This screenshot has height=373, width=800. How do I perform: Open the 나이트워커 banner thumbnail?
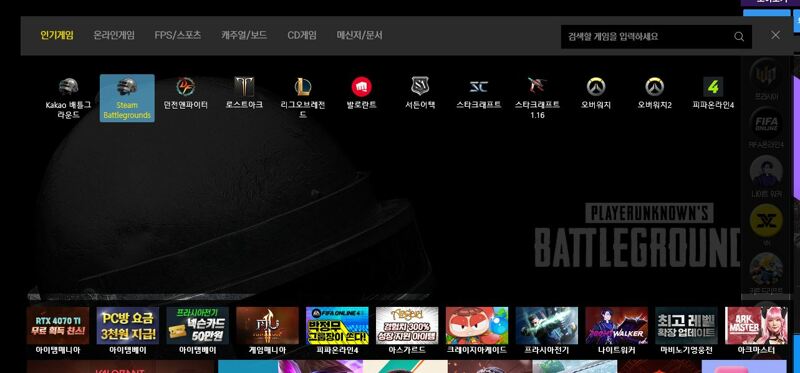pos(616,331)
